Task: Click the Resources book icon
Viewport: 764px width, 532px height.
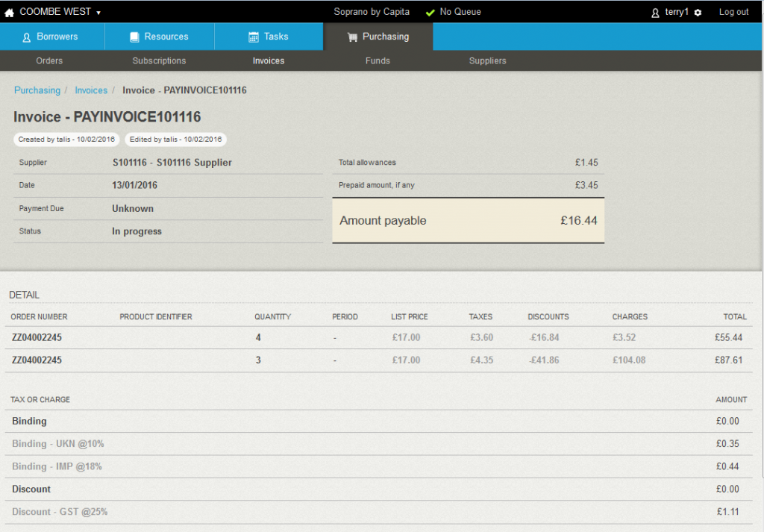Action: [x=134, y=37]
